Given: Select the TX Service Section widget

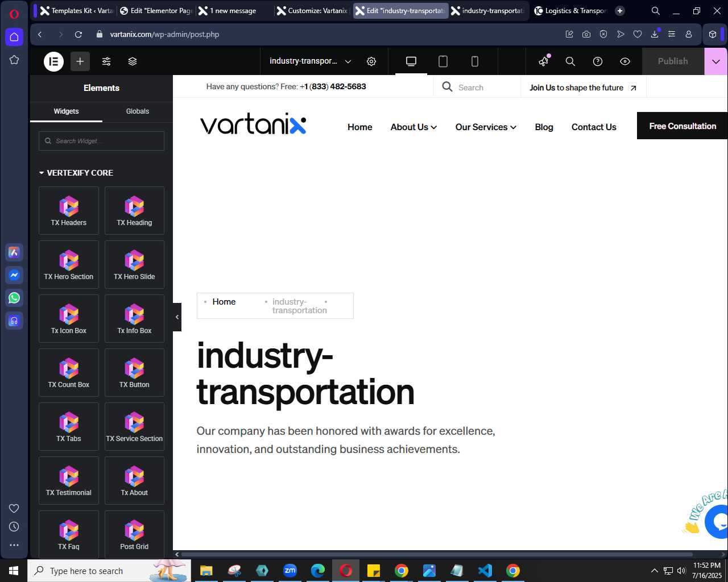Looking at the screenshot, I should (x=134, y=427).
